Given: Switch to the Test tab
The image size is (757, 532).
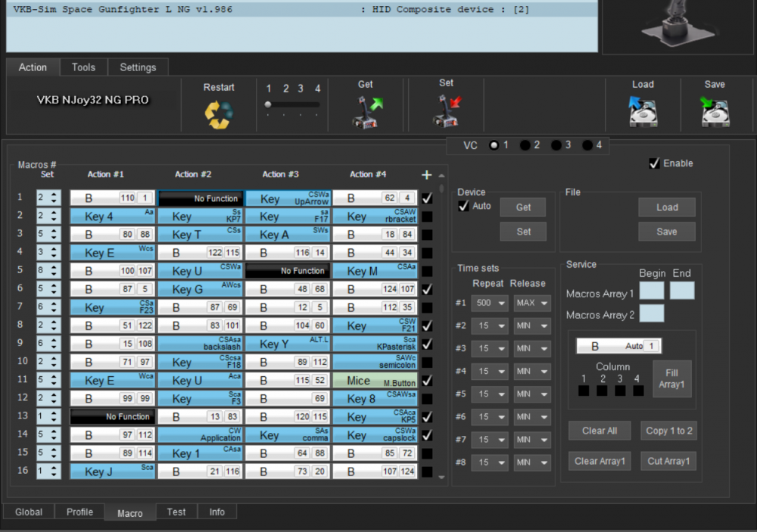Looking at the screenshot, I should [x=176, y=512].
